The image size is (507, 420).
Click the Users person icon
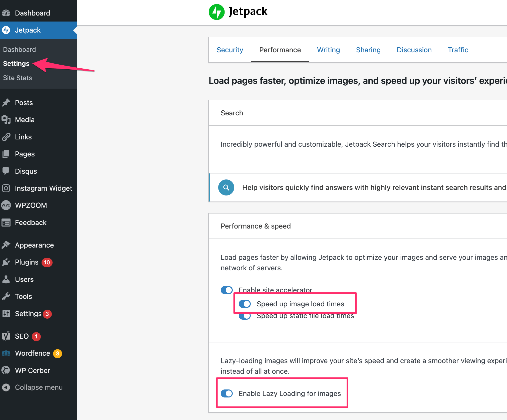6,279
